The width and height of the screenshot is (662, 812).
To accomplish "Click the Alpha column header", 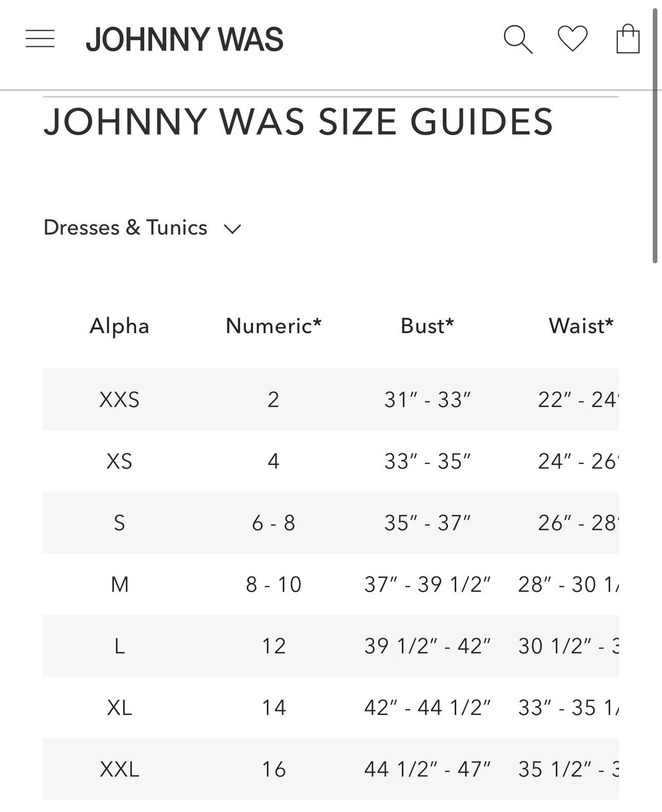I will (x=120, y=326).
